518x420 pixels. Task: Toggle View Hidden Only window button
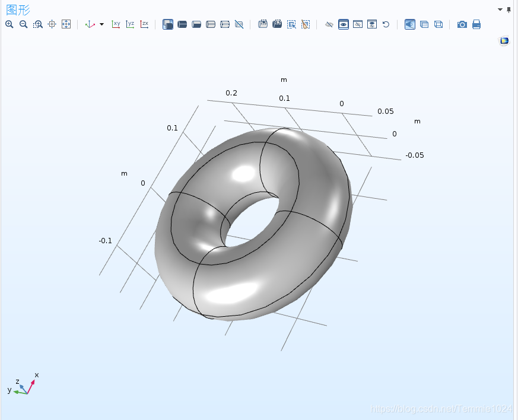click(358, 24)
